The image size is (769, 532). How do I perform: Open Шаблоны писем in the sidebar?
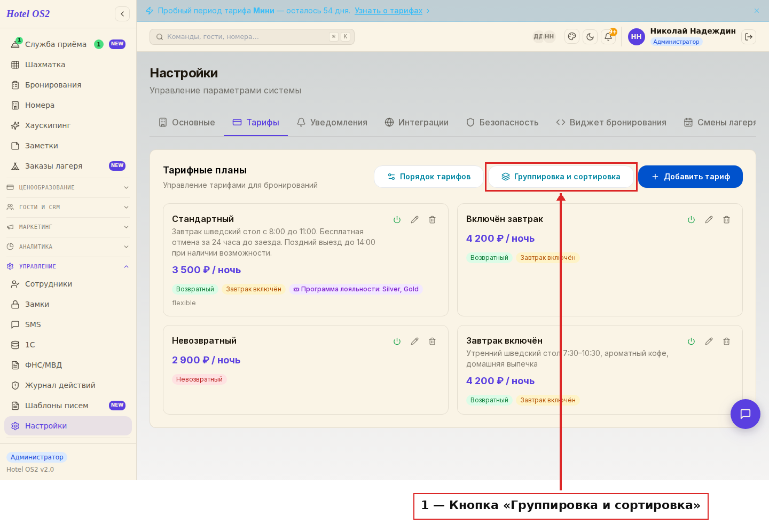click(68, 406)
